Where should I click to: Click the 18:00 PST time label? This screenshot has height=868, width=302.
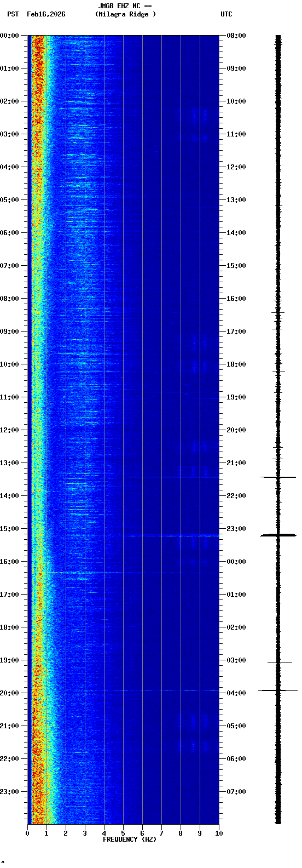[x=10, y=627]
